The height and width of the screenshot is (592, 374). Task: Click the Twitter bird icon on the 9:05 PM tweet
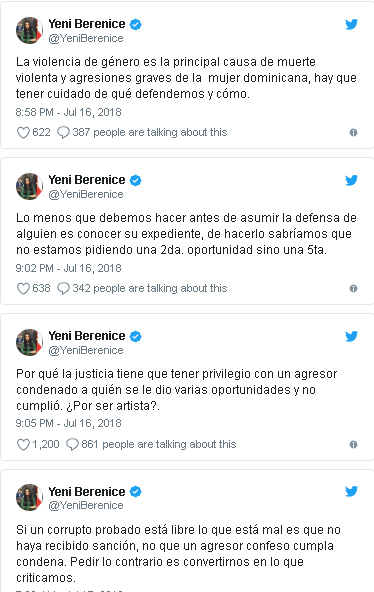[x=351, y=336]
